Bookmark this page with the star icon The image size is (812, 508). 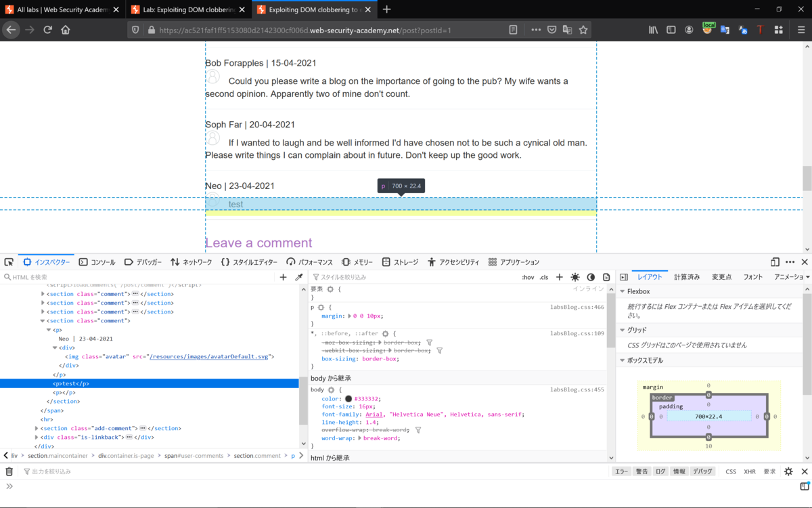(x=583, y=30)
